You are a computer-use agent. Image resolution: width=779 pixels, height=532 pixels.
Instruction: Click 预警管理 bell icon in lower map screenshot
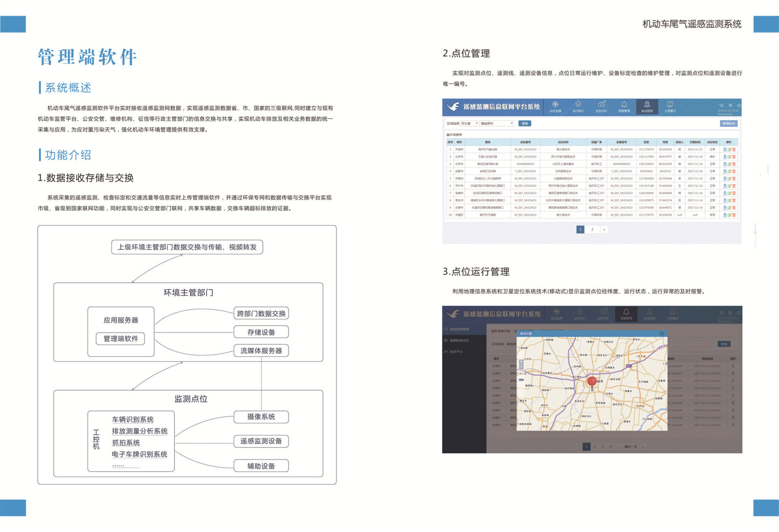pyautogui.click(x=626, y=312)
